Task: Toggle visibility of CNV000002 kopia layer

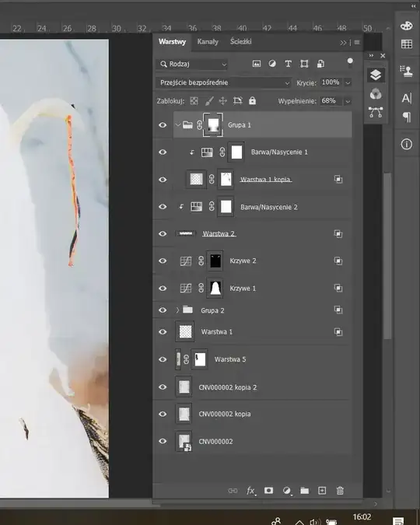Action: [x=163, y=414]
